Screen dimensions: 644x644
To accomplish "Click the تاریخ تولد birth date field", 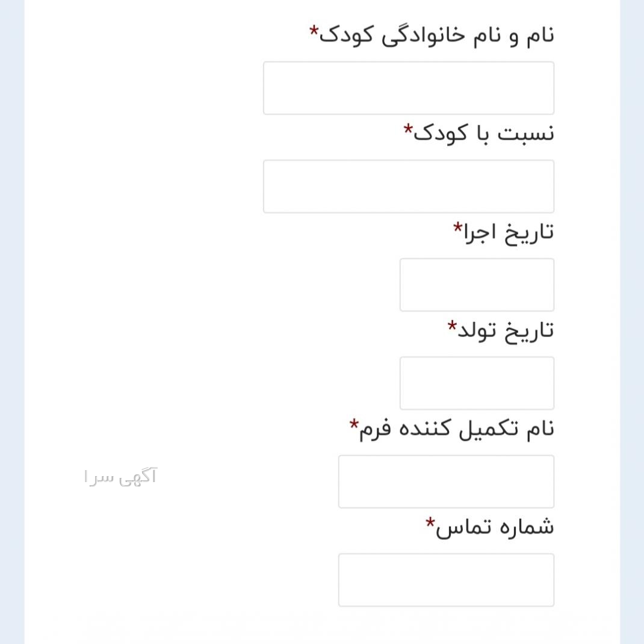I will (477, 383).
